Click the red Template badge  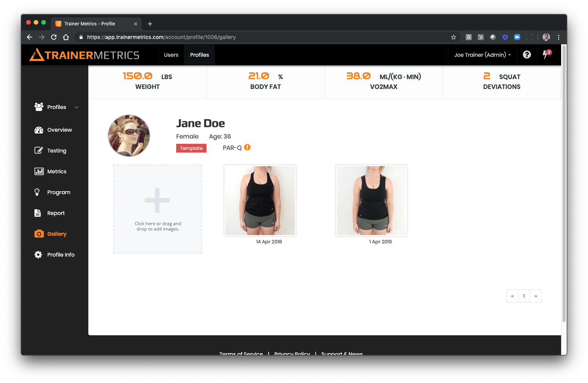click(191, 148)
